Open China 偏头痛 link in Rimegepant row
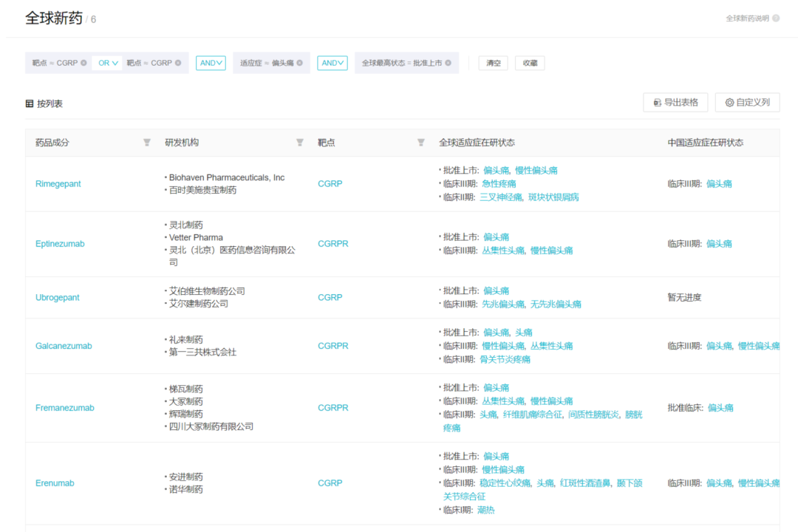Image resolution: width=798 pixels, height=532 pixels. (719, 184)
